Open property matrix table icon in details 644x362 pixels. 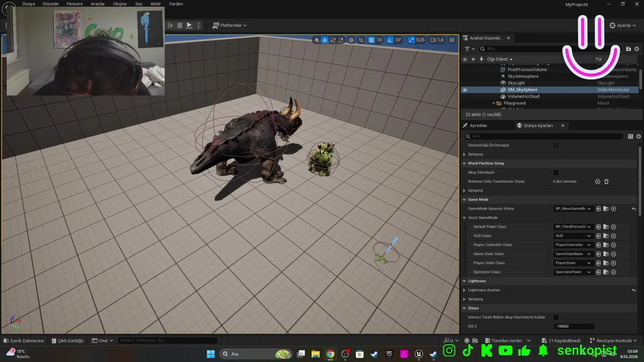coord(630,136)
